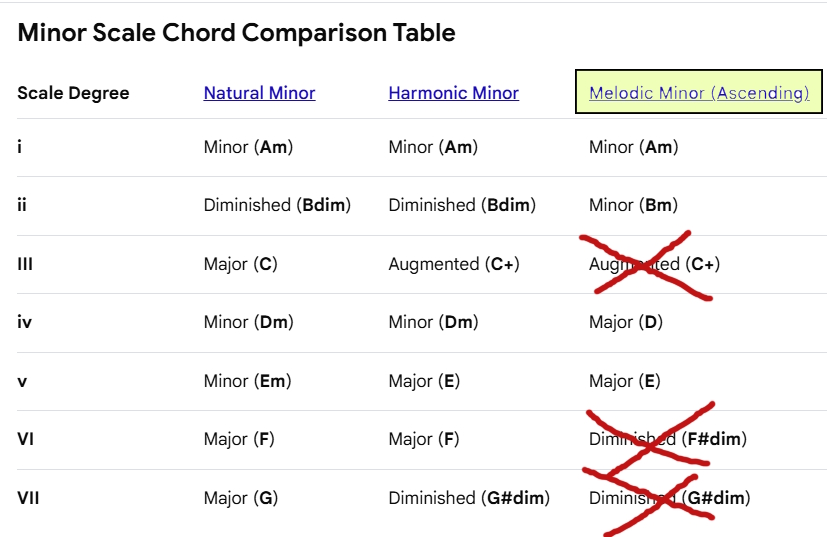The width and height of the screenshot is (827, 537).
Task: Open the Natural Minor link
Action: [x=259, y=93]
